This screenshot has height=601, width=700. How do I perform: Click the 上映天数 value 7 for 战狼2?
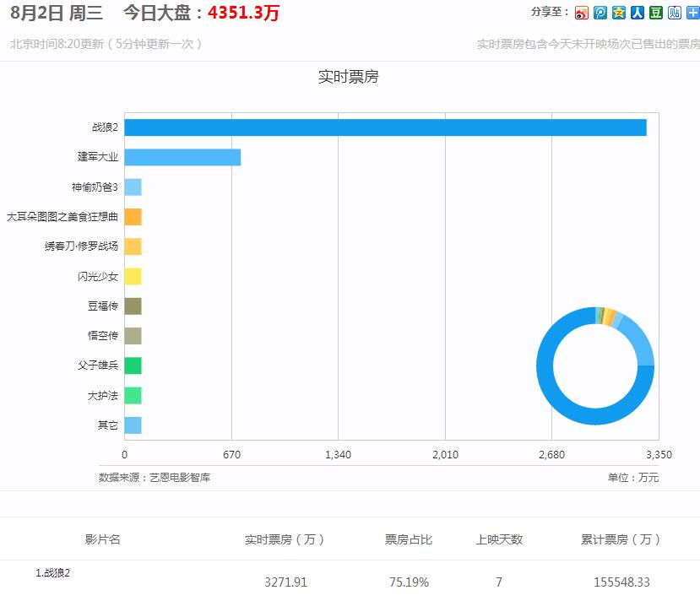coord(499,582)
